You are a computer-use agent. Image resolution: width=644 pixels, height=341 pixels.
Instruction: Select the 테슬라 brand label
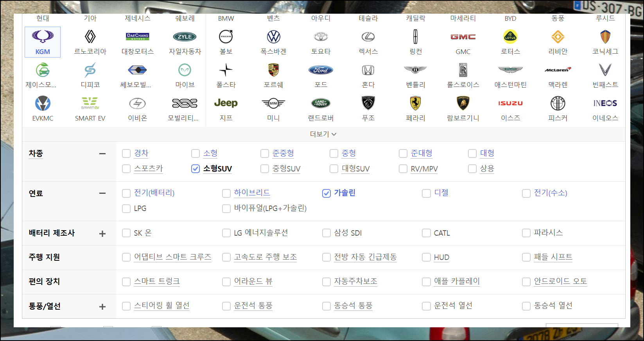(x=368, y=18)
